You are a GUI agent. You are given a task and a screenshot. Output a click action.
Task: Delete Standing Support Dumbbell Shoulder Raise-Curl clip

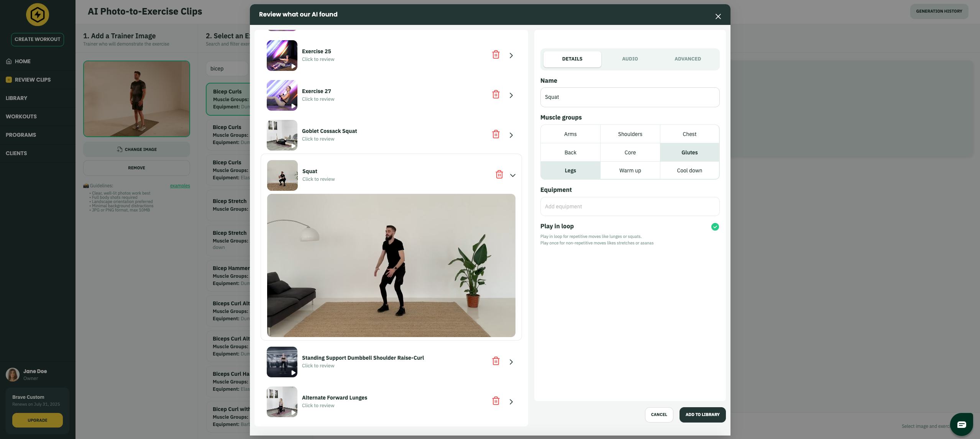coord(496,361)
